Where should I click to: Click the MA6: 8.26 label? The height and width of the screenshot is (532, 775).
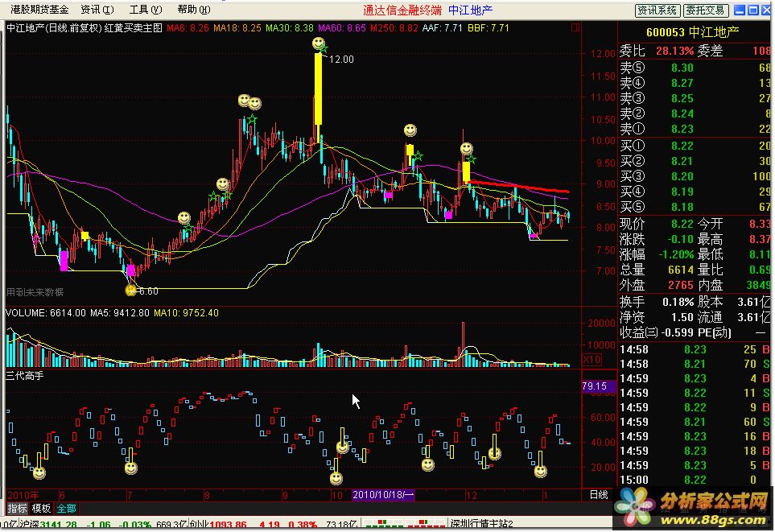188,28
